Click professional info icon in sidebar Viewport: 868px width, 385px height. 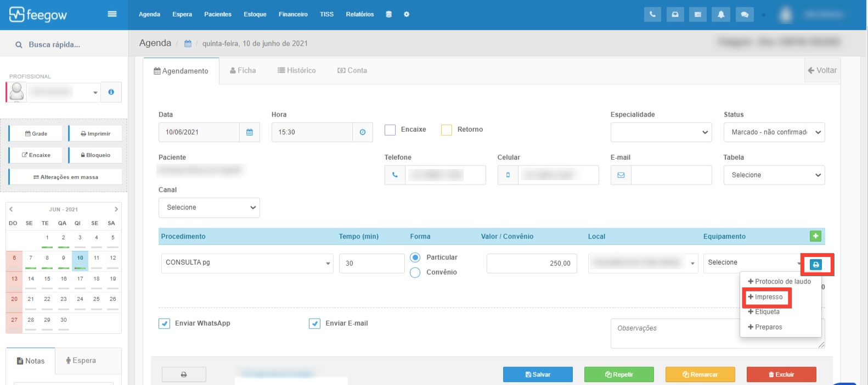pos(111,92)
